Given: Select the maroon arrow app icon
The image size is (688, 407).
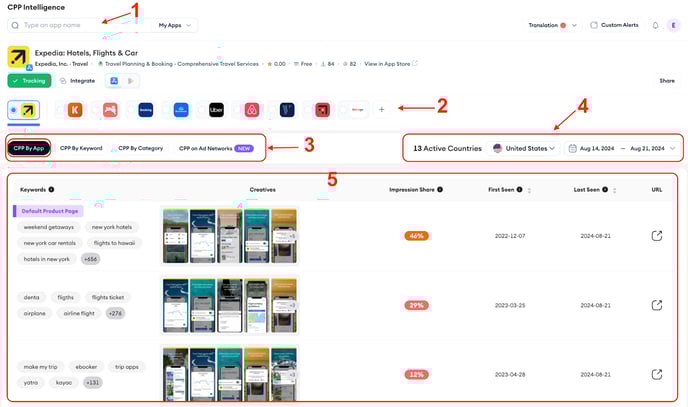Looking at the screenshot, I should (322, 110).
